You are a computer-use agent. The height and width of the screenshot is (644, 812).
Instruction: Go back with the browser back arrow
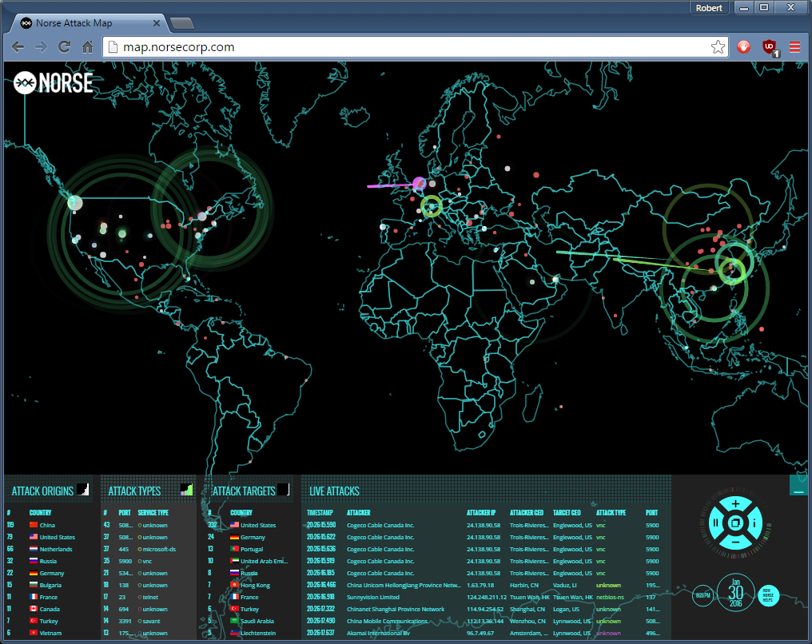tap(18, 47)
